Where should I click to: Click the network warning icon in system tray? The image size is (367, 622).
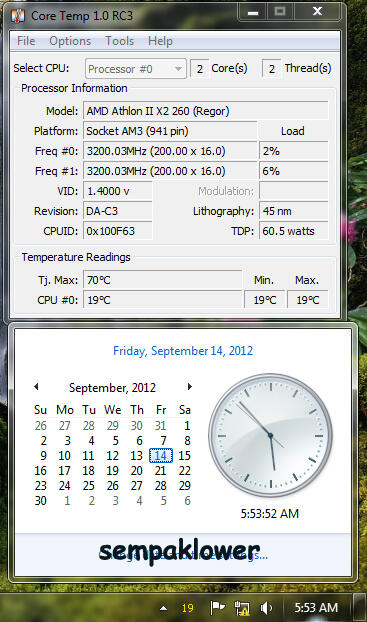242,608
